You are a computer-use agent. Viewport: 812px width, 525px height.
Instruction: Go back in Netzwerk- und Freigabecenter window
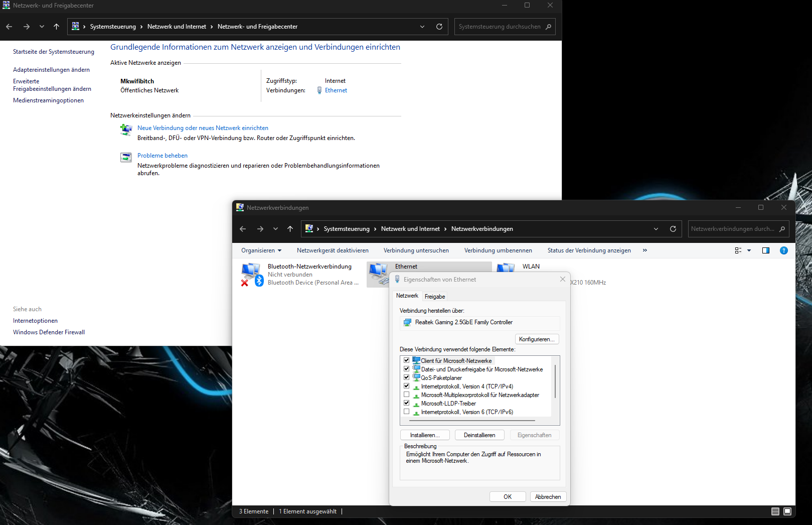pos(9,27)
